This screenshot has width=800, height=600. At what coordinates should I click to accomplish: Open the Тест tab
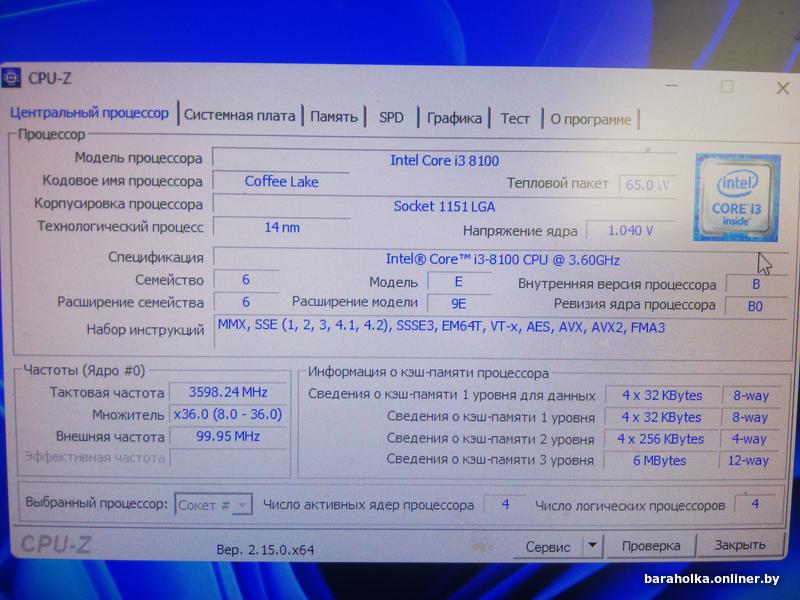[515, 119]
